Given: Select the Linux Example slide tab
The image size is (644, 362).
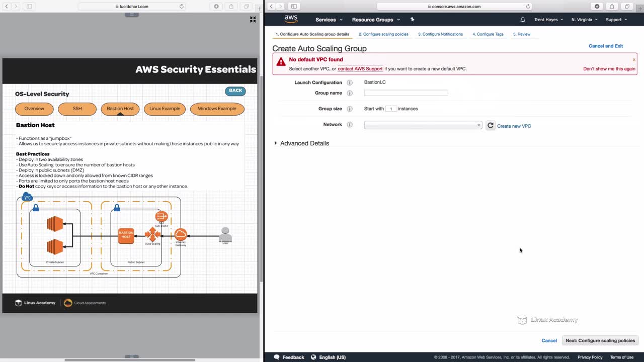Looking at the screenshot, I should click(x=165, y=109).
